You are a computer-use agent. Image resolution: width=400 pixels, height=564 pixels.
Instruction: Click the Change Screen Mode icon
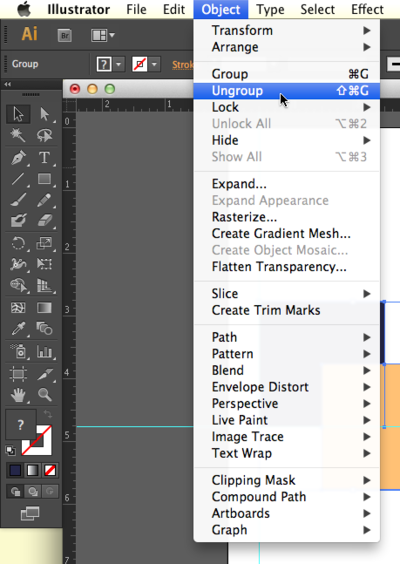point(30,514)
